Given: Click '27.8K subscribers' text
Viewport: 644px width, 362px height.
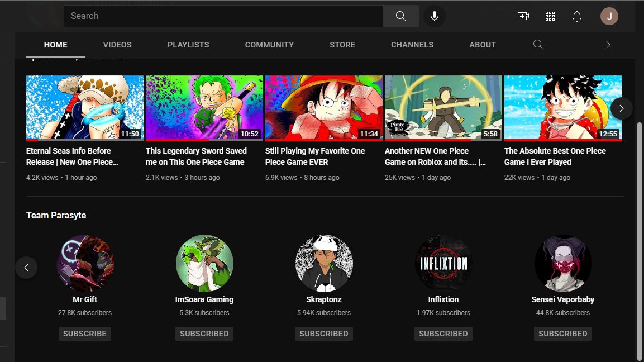Looking at the screenshot, I should point(84,313).
